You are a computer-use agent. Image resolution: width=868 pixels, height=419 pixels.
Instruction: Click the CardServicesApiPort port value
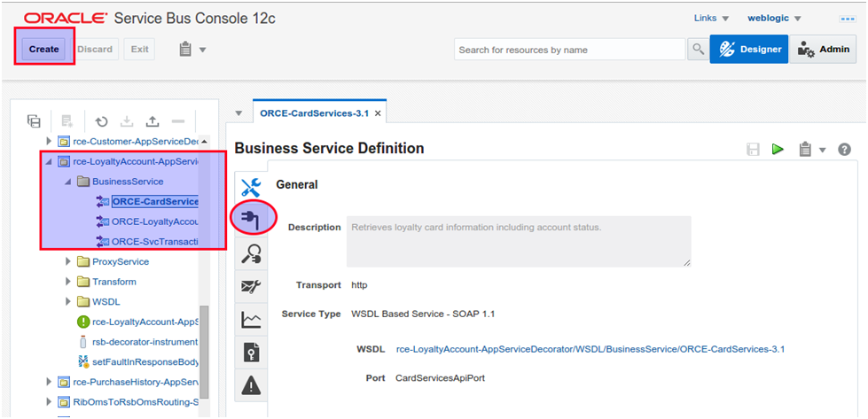click(x=440, y=378)
